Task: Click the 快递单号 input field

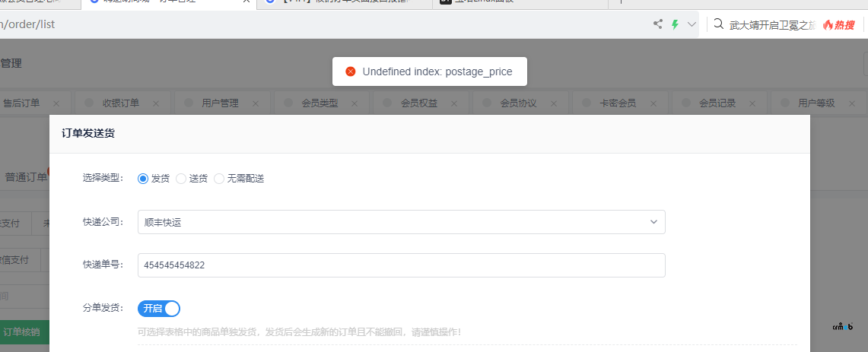Action: [401, 265]
